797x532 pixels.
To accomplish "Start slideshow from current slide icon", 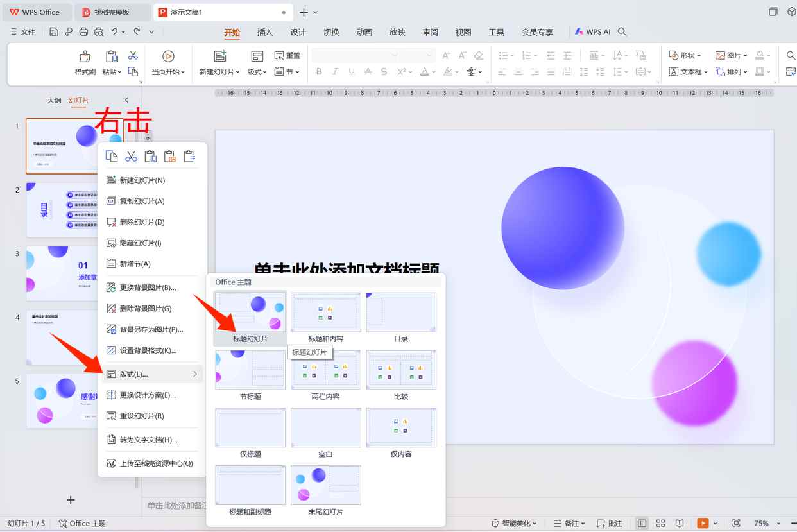I will pyautogui.click(x=168, y=57).
